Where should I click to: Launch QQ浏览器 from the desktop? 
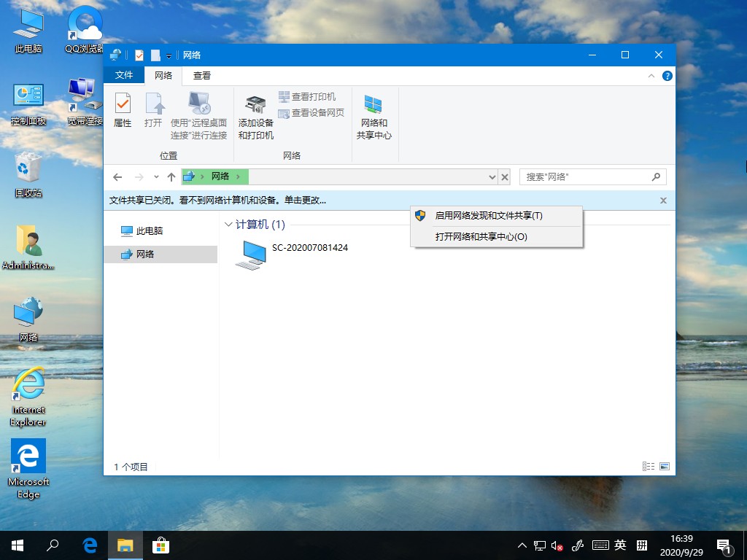tap(82, 22)
